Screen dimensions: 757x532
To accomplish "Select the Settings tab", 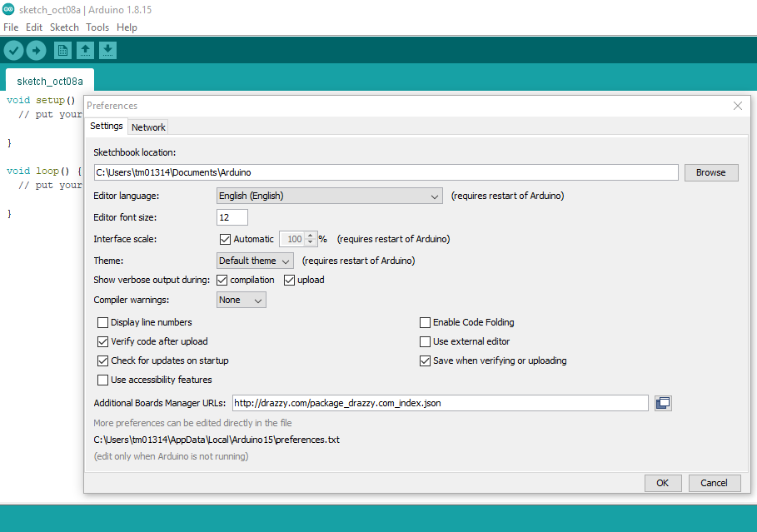I will (x=107, y=126).
